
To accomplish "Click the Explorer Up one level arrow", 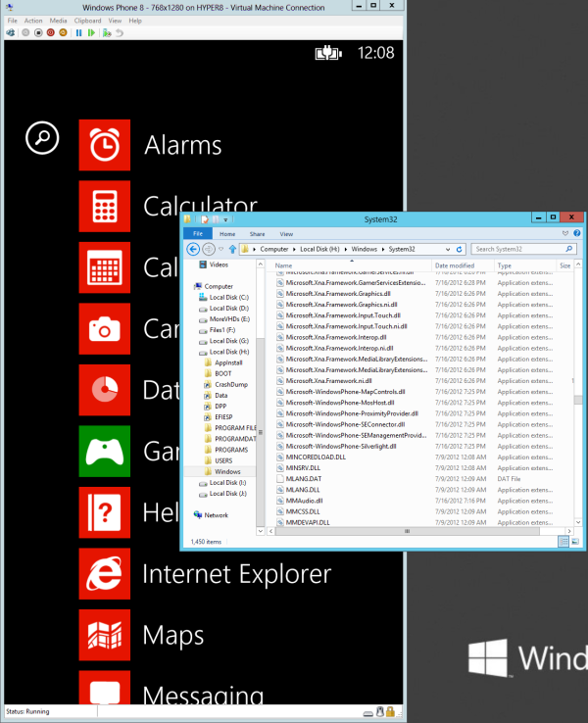I will point(232,249).
